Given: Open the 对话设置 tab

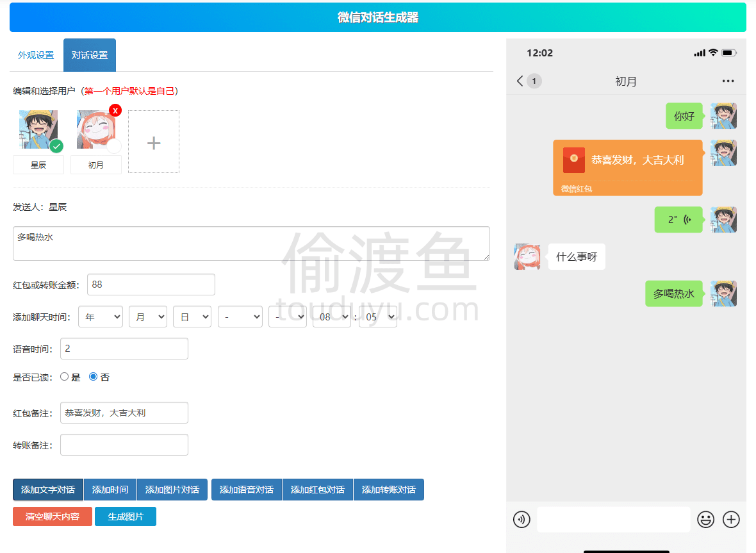Looking at the screenshot, I should pyautogui.click(x=90, y=55).
